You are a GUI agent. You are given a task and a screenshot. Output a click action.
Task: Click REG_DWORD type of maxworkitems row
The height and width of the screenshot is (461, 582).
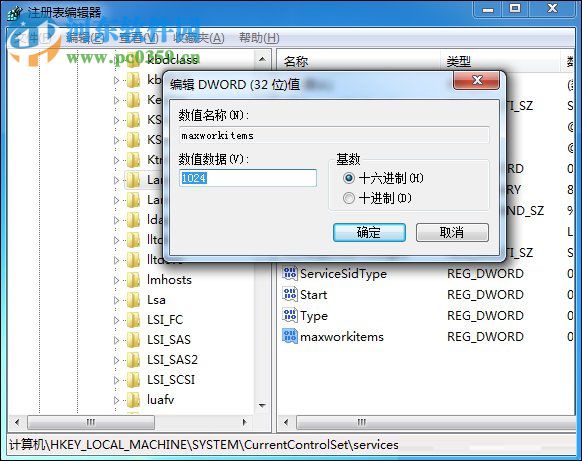click(485, 337)
